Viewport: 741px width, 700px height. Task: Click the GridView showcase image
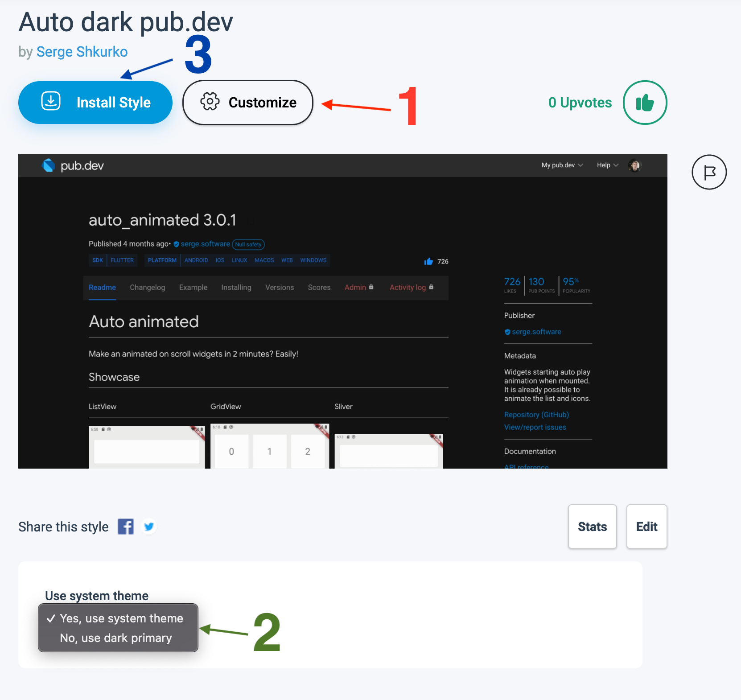click(x=270, y=446)
